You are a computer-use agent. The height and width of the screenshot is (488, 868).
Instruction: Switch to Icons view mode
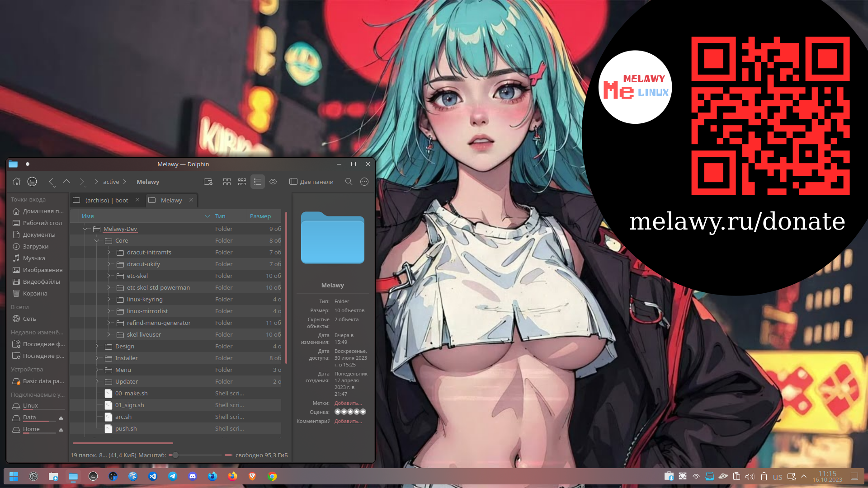tap(227, 182)
